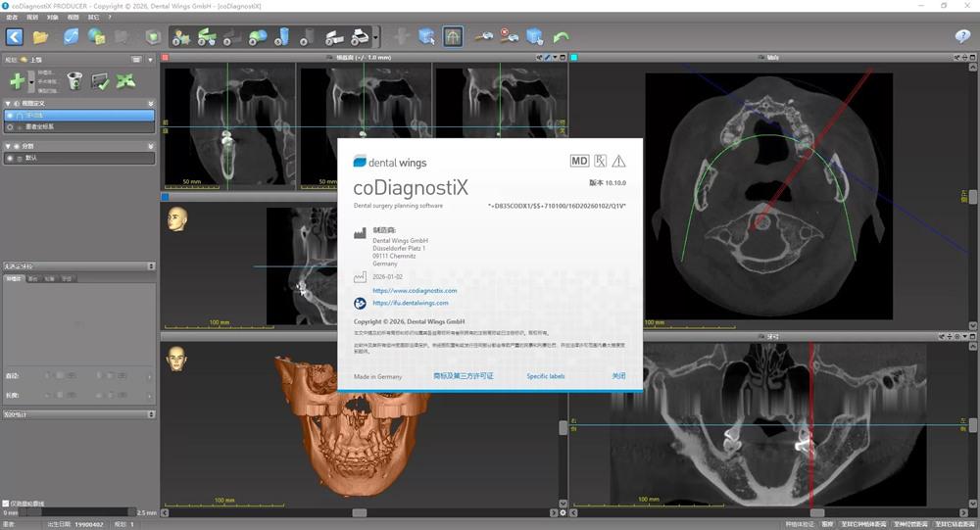This screenshot has height=530, width=980.
Task: Open the plan header dropdown triangle
Action: pos(151,60)
